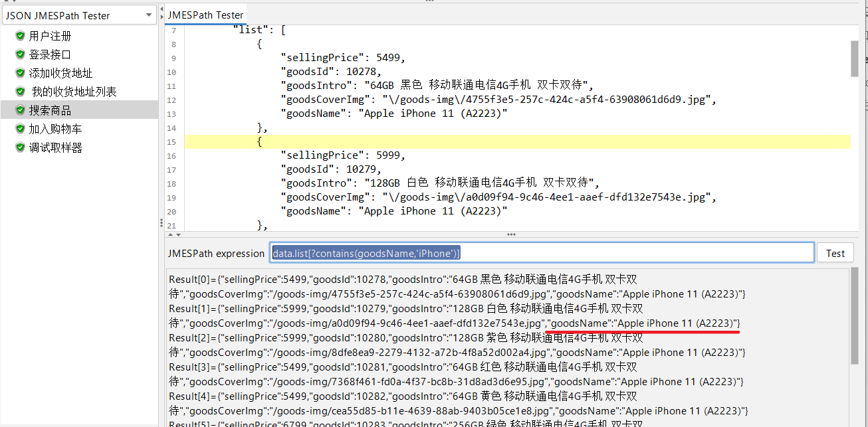Viewport: 868px width, 427px height.
Task: Click the goodsCoverImg line ending dfd132e7543e.jpg
Action: point(498,197)
